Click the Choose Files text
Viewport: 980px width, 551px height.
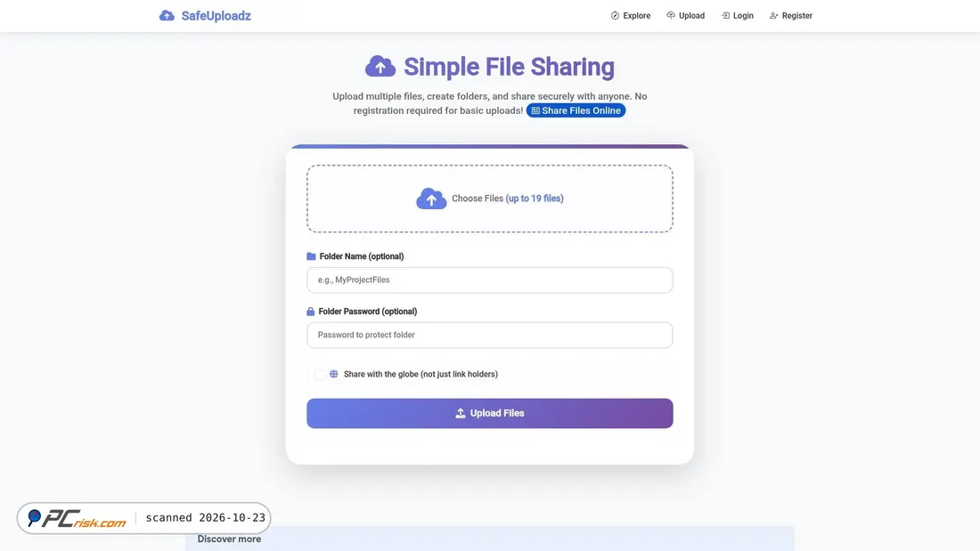click(x=478, y=199)
